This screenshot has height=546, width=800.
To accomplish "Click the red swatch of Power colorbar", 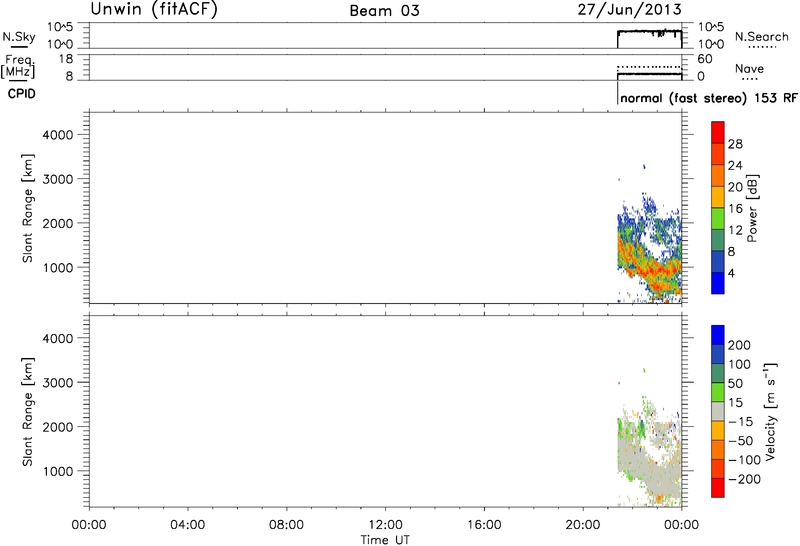I will click(717, 132).
